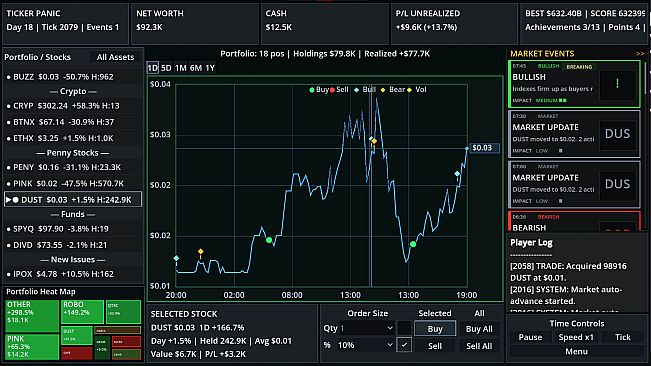Select the ETHX crypto row
The image size is (651, 366).
pyautogui.click(x=73, y=138)
